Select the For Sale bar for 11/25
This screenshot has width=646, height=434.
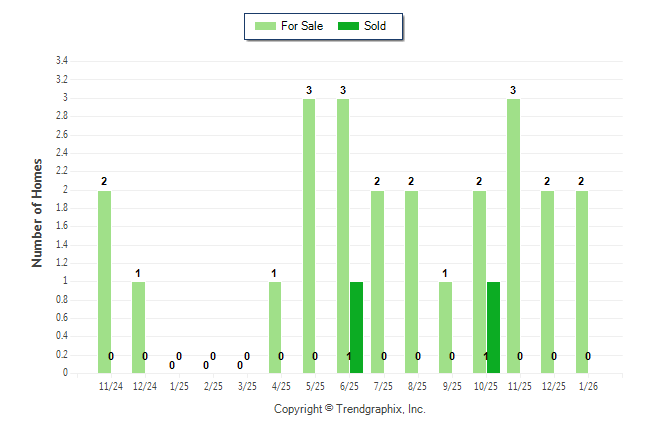[513, 236]
